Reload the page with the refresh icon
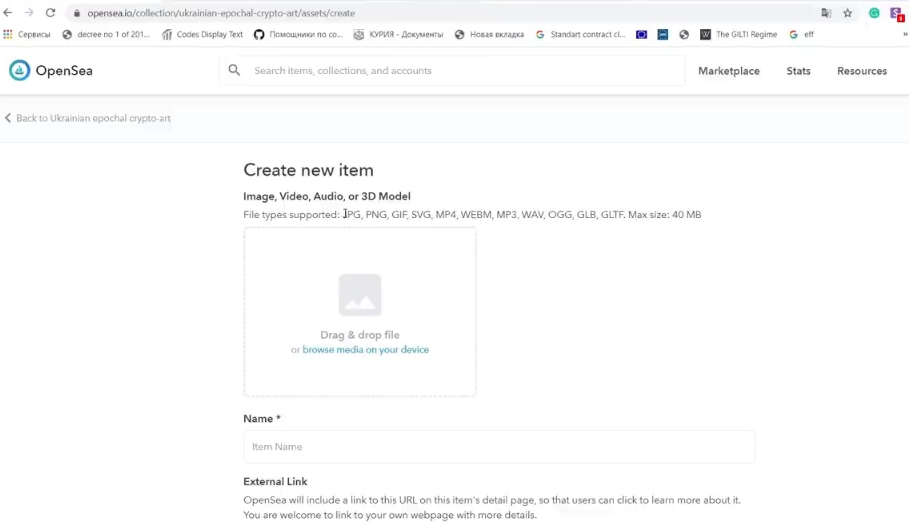 (x=50, y=13)
